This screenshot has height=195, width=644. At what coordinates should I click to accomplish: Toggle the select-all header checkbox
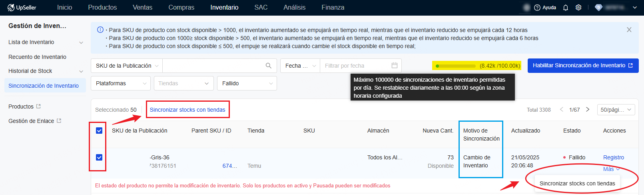[x=99, y=131]
